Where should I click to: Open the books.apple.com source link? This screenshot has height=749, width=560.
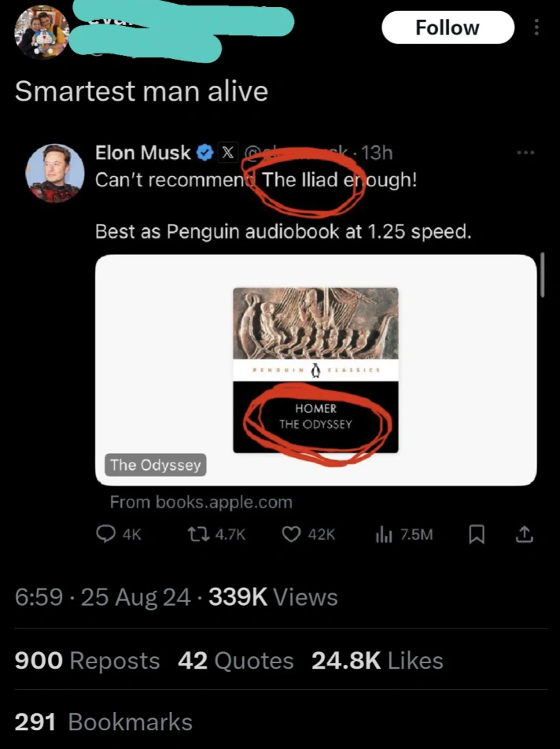point(201,502)
